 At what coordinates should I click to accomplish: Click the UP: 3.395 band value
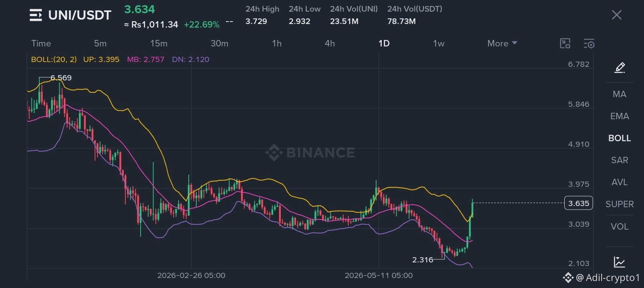(101, 59)
